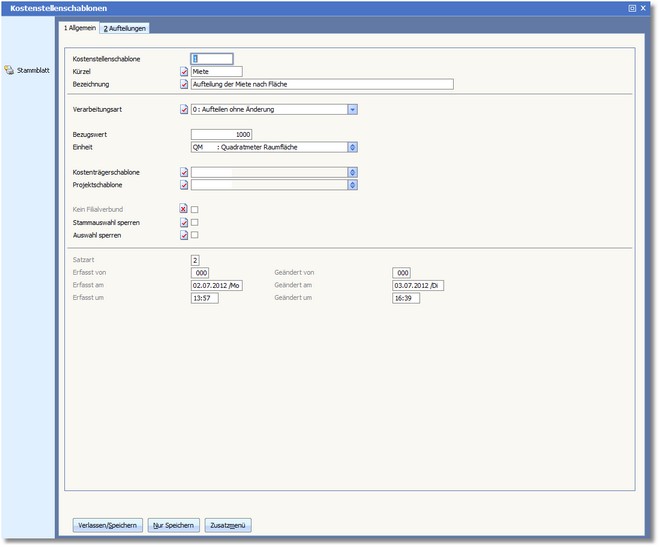659x547 pixels.
Task: Click the checkmark icon beside Kürzel
Action: (x=184, y=72)
